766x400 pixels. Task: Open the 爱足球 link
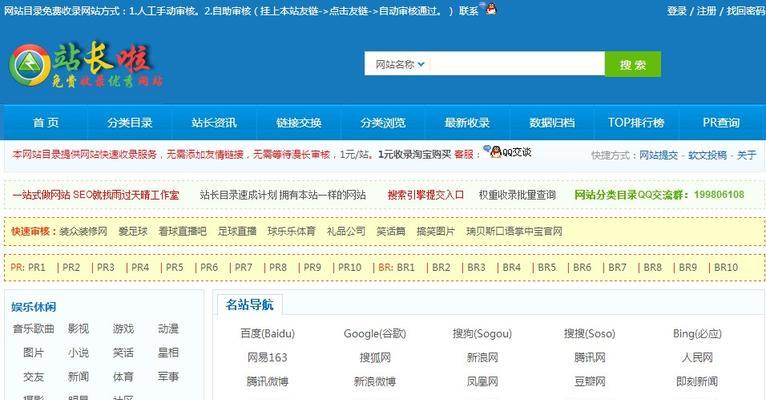[132, 231]
